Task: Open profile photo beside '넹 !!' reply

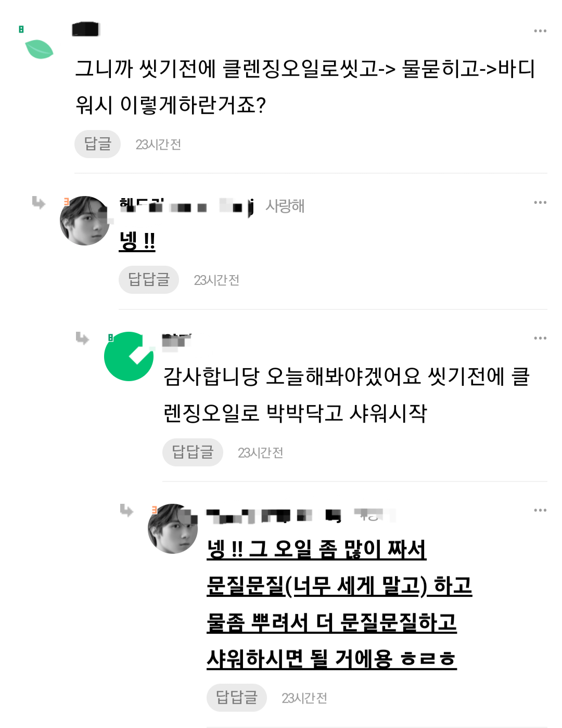Action: (x=85, y=220)
